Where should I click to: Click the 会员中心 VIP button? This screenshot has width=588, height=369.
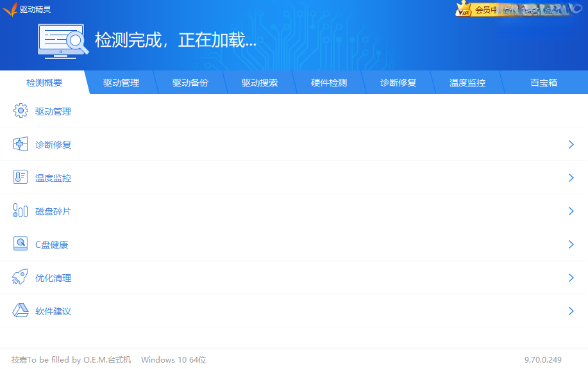coord(477,10)
